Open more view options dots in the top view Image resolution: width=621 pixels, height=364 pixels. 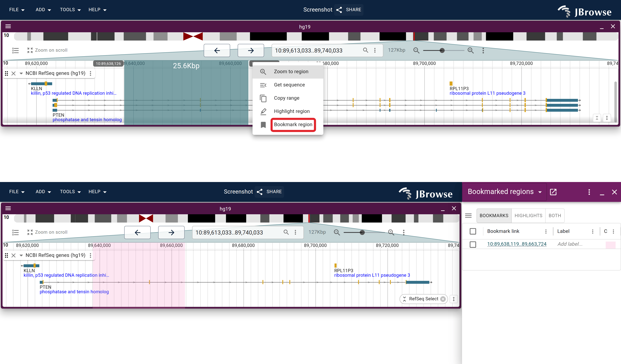[483, 50]
